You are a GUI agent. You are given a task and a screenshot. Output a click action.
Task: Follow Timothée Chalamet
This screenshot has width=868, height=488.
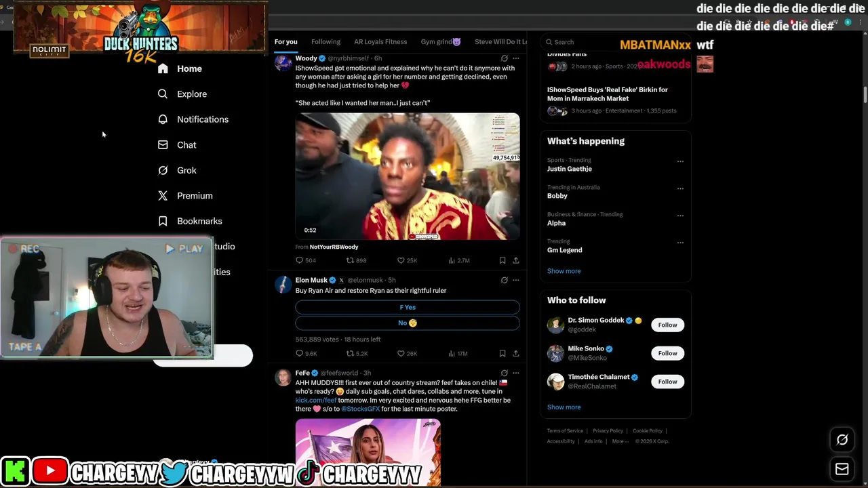point(667,382)
